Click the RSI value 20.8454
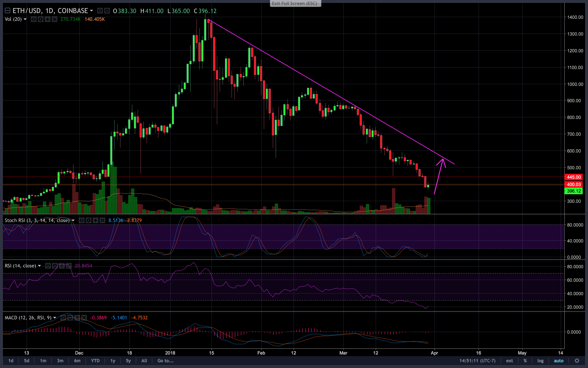This screenshot has height=368, width=588. point(83,266)
